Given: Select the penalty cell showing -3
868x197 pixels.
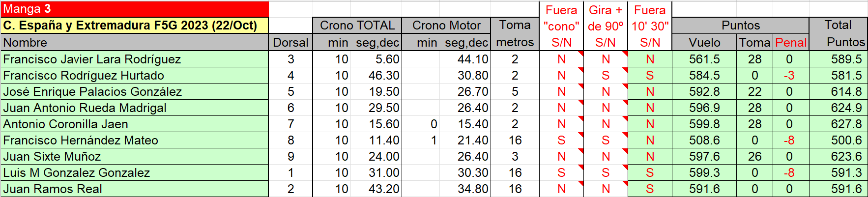Looking at the screenshot, I should click(x=790, y=76).
